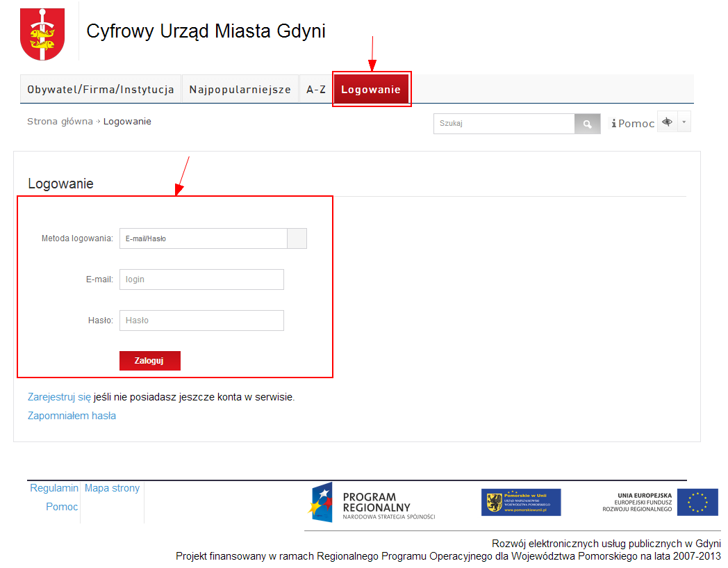
Task: Click the magnifier search button
Action: coord(587,124)
